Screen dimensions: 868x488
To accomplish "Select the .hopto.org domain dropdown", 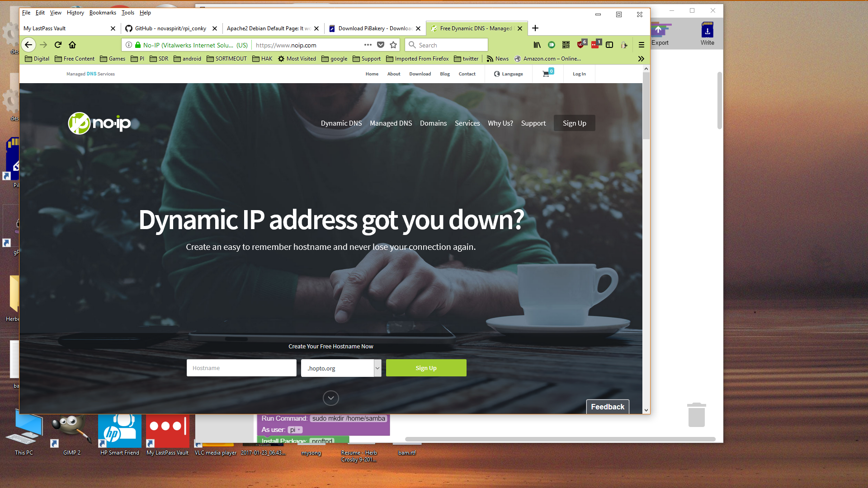I will click(x=340, y=368).
